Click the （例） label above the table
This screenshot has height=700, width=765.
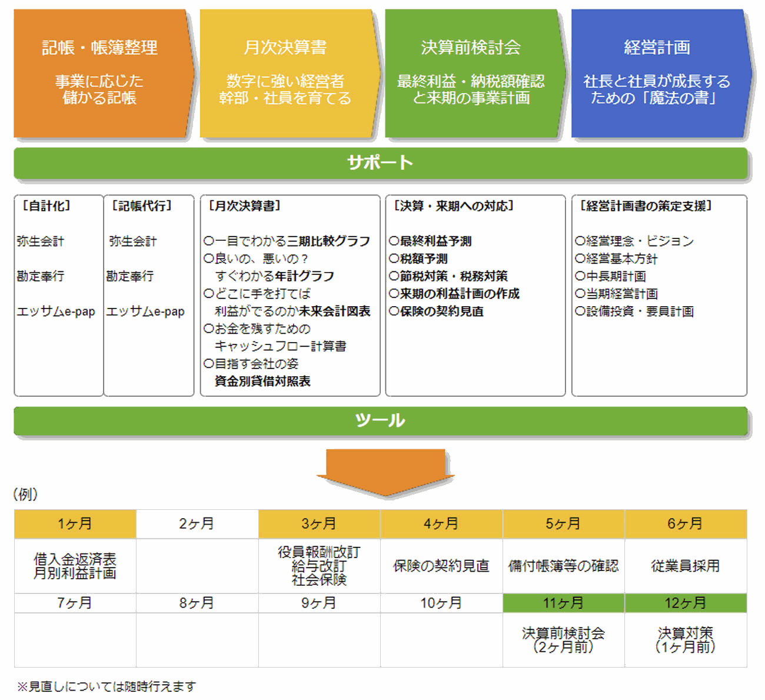(25, 495)
